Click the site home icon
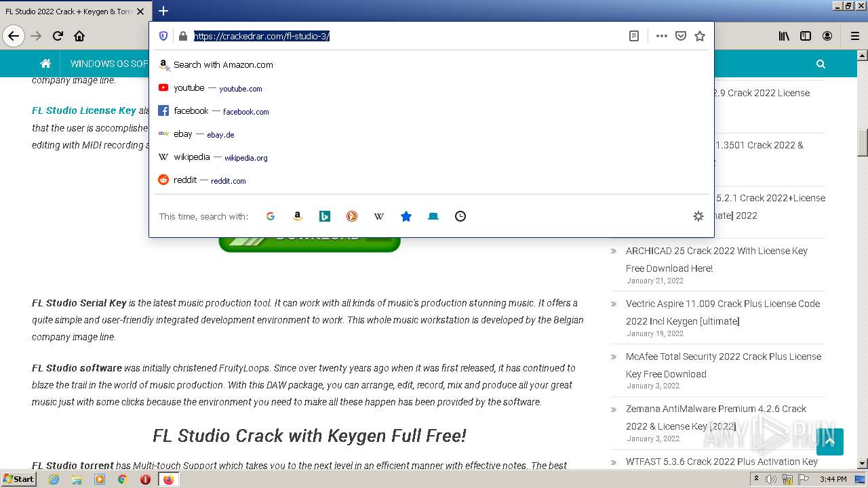Viewport: 868px width, 488px height. coord(45,64)
